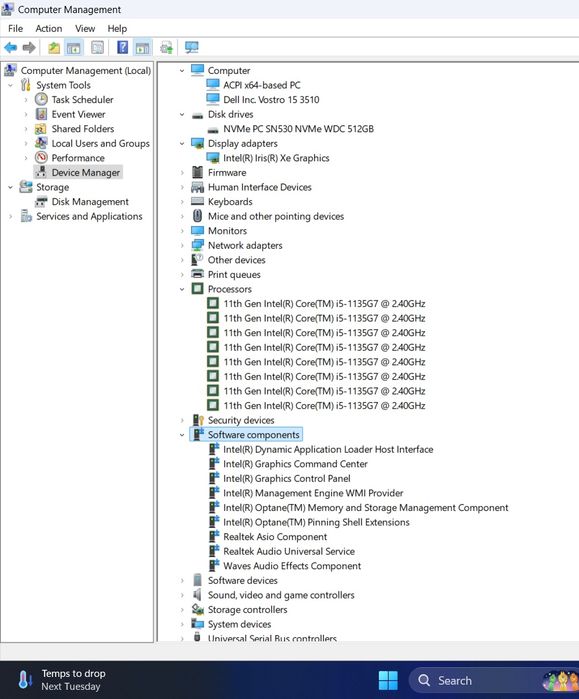Collapse the Software components category
The image size is (579, 699).
coord(182,435)
